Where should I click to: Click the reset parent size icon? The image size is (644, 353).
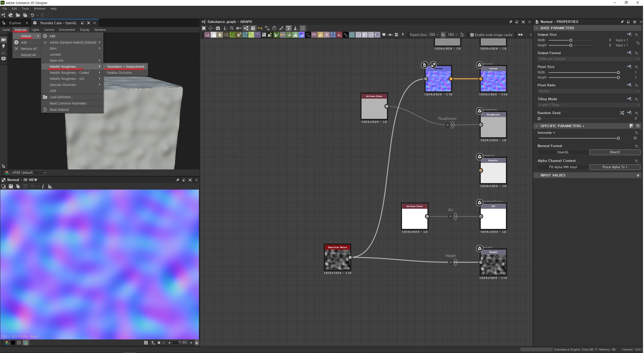click(x=462, y=35)
